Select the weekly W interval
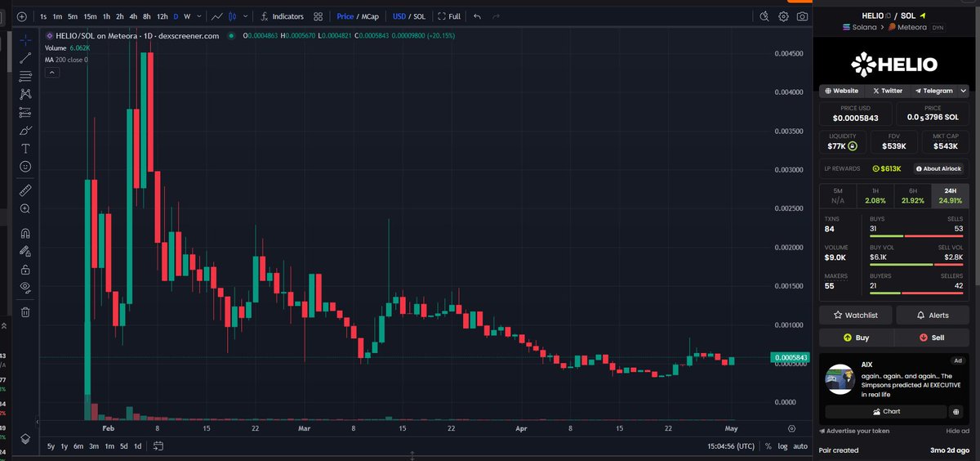Image resolution: width=980 pixels, height=461 pixels. [187, 16]
